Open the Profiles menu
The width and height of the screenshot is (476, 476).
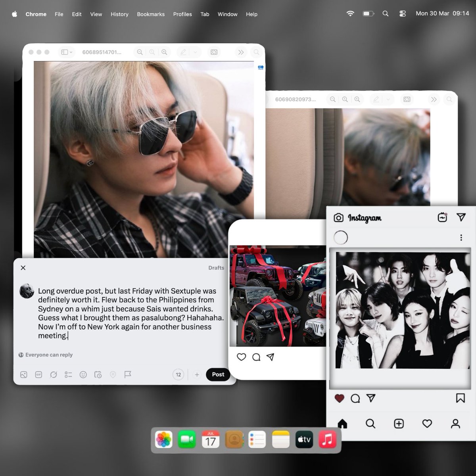coord(182,14)
